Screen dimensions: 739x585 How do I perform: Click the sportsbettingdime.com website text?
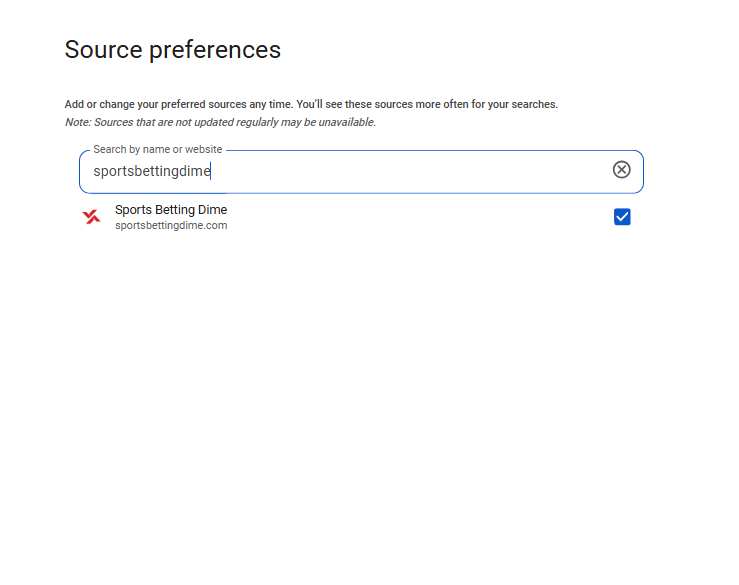click(171, 225)
